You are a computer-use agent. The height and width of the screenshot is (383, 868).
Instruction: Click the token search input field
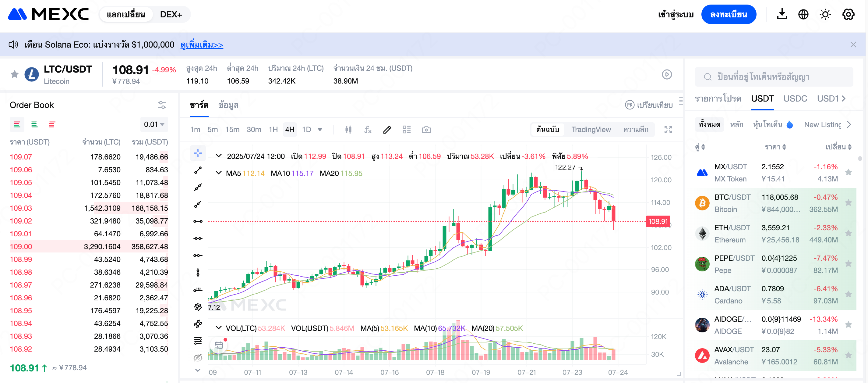(x=774, y=77)
